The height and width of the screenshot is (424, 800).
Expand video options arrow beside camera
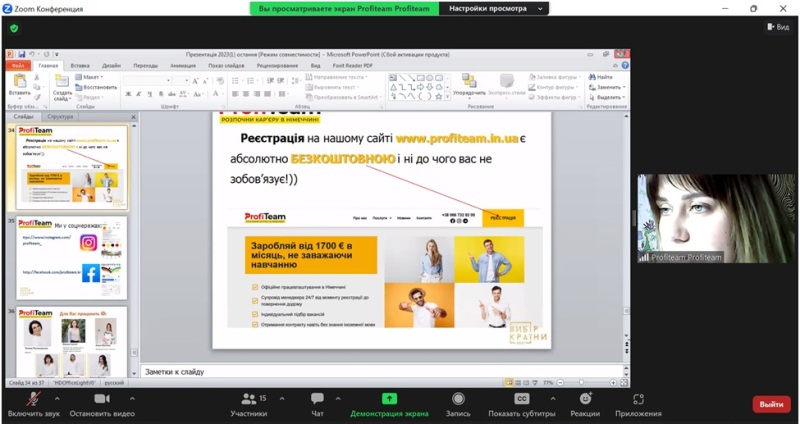[141, 397]
